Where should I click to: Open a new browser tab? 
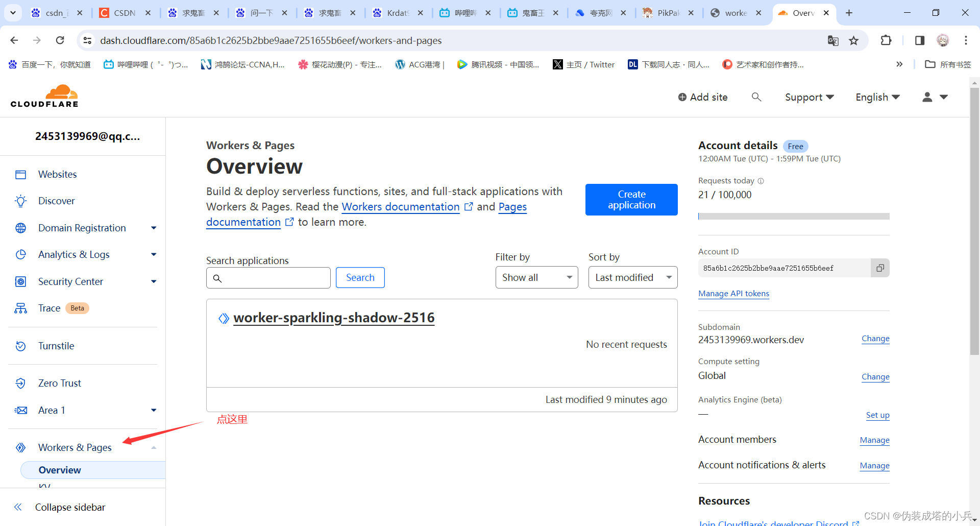click(x=849, y=13)
